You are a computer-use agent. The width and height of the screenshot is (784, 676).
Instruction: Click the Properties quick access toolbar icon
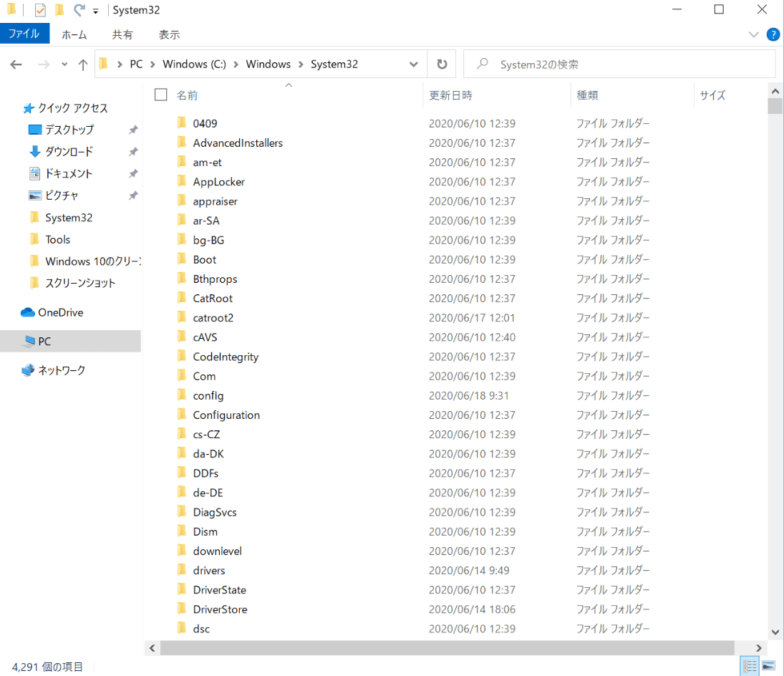click(40, 10)
